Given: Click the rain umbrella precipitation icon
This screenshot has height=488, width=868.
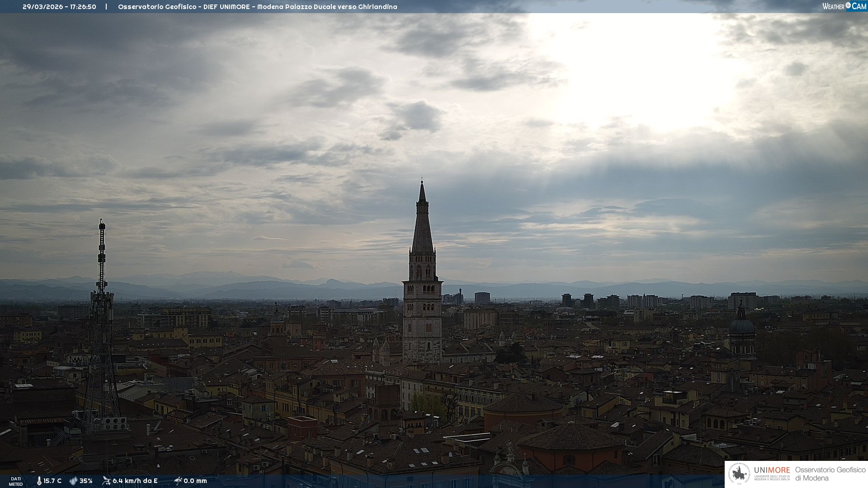Looking at the screenshot, I should coord(178,481).
